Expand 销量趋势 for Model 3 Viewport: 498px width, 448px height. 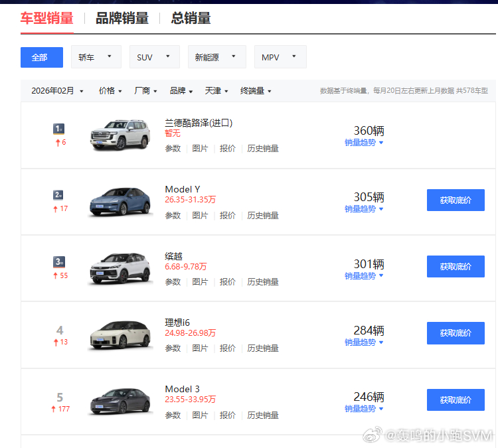point(364,409)
